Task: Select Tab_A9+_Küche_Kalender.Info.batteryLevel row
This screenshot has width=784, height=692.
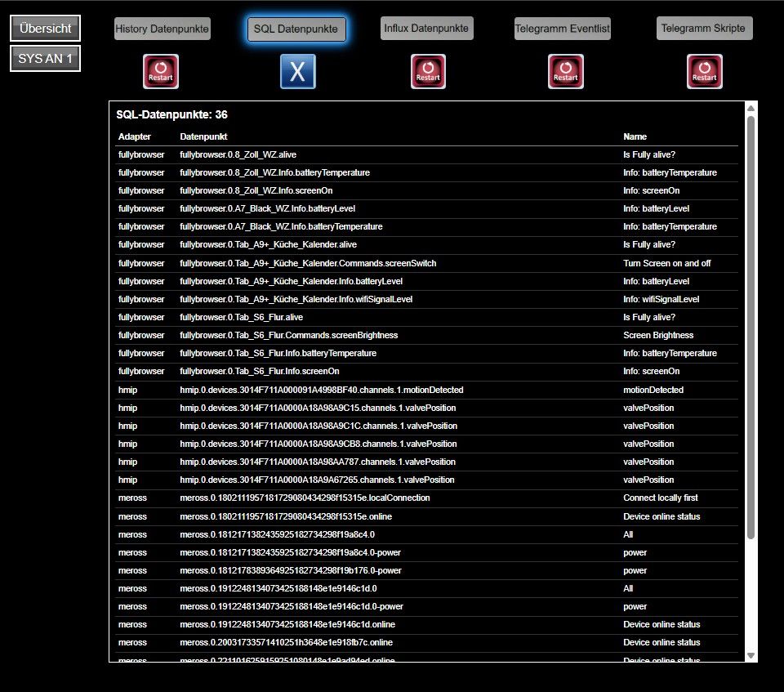Action: [x=426, y=281]
